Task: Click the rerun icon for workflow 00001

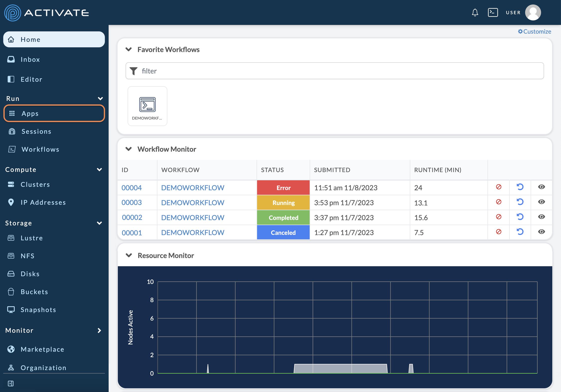Action: (520, 232)
